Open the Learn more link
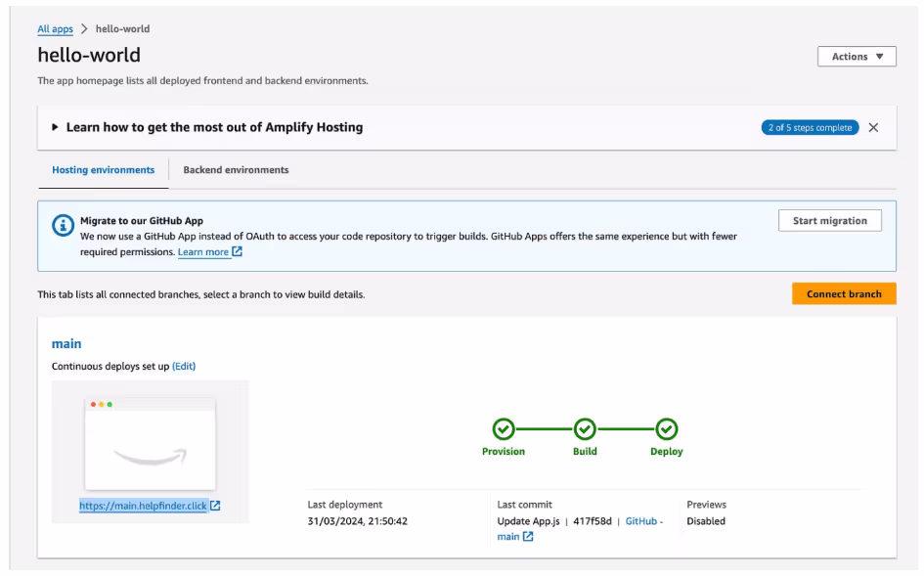Viewport: 924px width, 576px height. tap(203, 252)
